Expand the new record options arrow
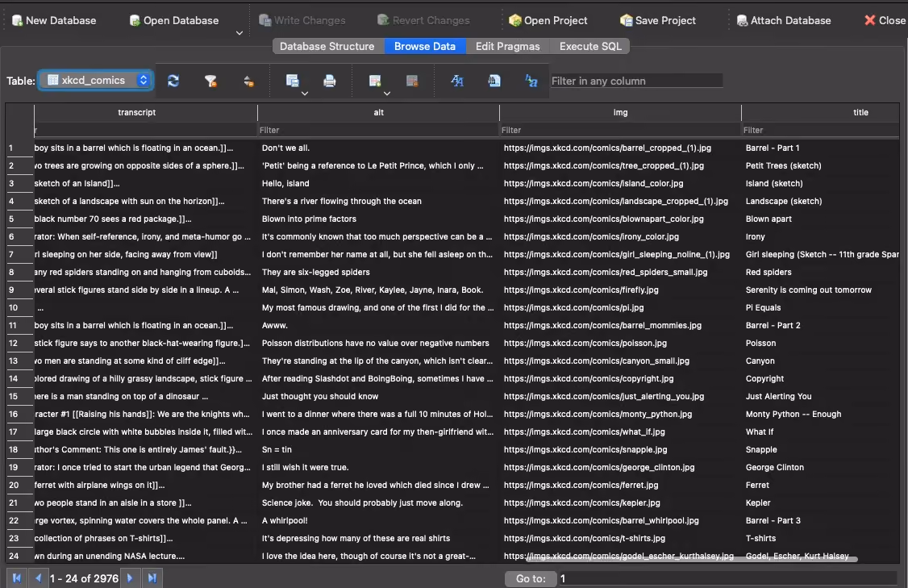 click(x=387, y=94)
